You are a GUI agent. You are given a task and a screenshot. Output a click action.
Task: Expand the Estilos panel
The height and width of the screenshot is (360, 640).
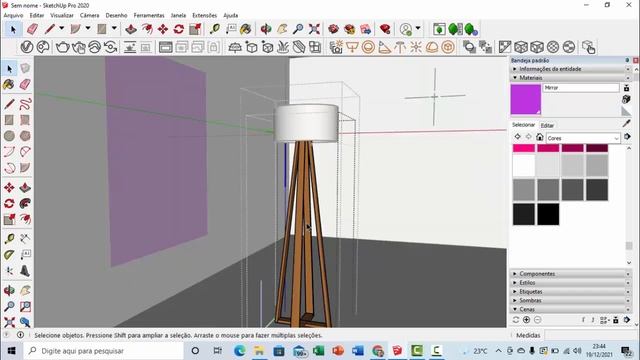pyautogui.click(x=571, y=282)
